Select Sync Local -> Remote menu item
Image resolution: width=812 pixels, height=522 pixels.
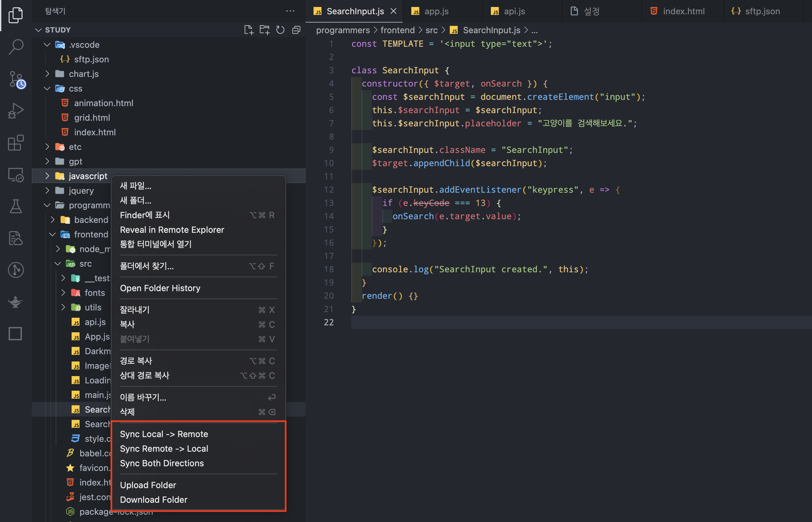coord(164,434)
